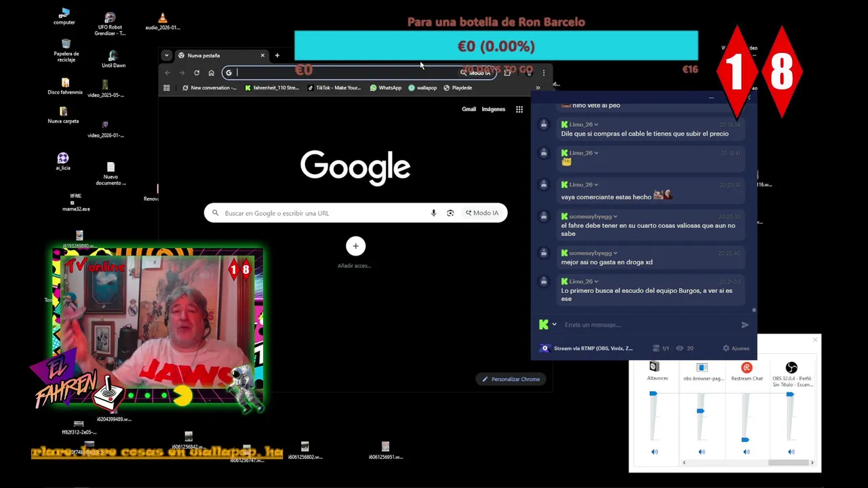
Task: Open Limo_26 menu on Burgos message
Action: [596, 281]
